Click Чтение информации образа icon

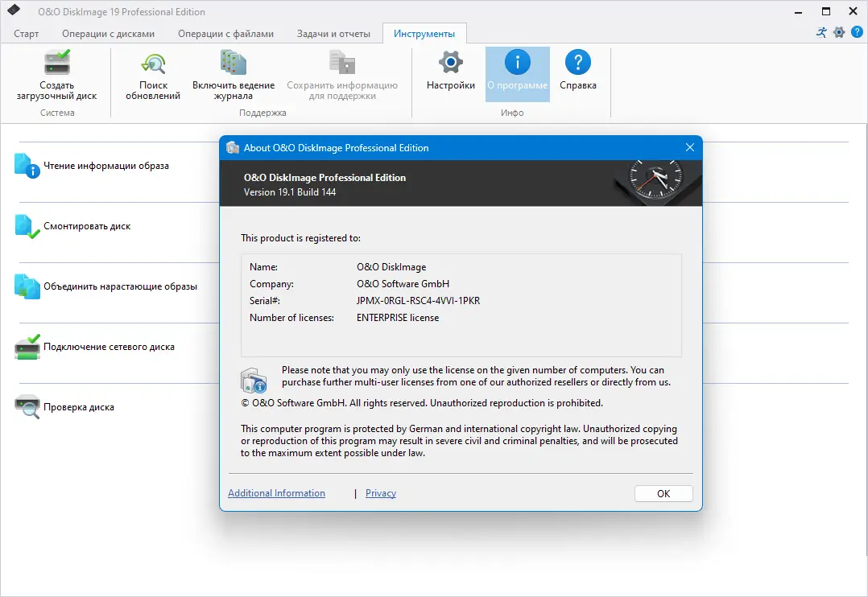[x=27, y=166]
